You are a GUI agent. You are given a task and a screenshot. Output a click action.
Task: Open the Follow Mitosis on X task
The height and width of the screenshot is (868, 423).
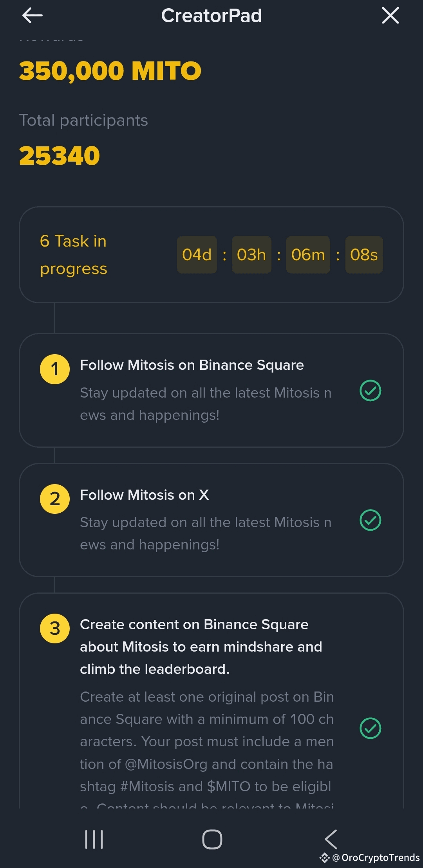(144, 495)
